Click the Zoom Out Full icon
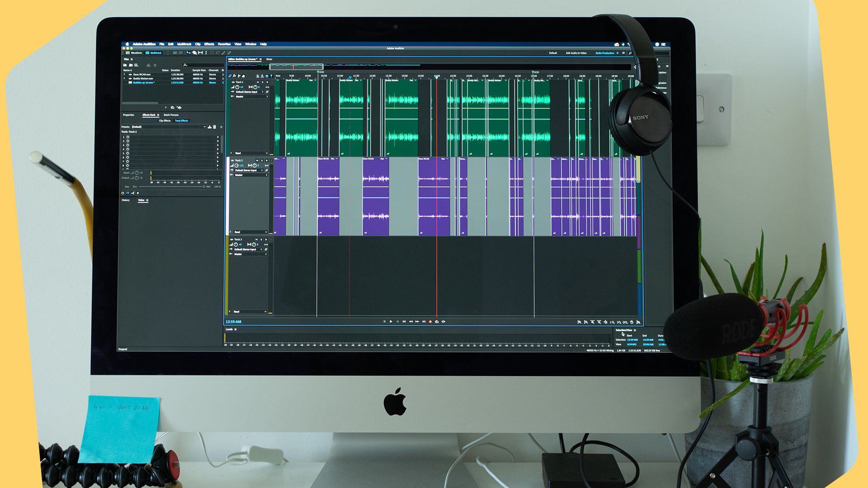Viewport: 868px width, 488px height. click(605, 322)
